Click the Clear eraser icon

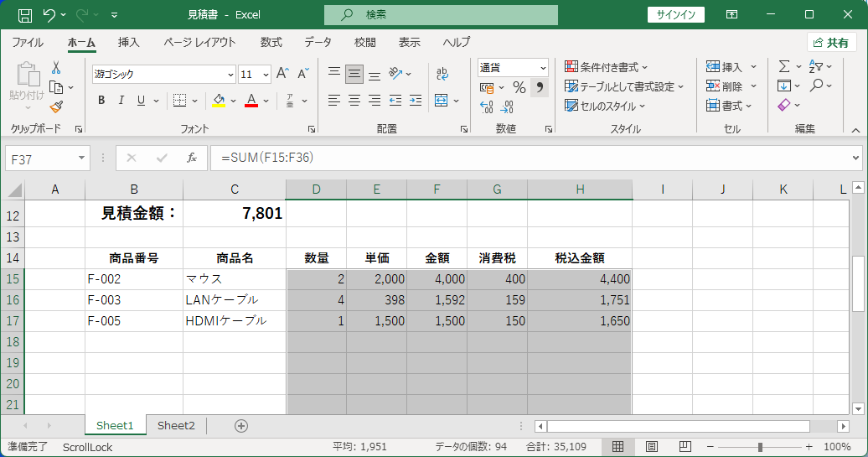(784, 105)
